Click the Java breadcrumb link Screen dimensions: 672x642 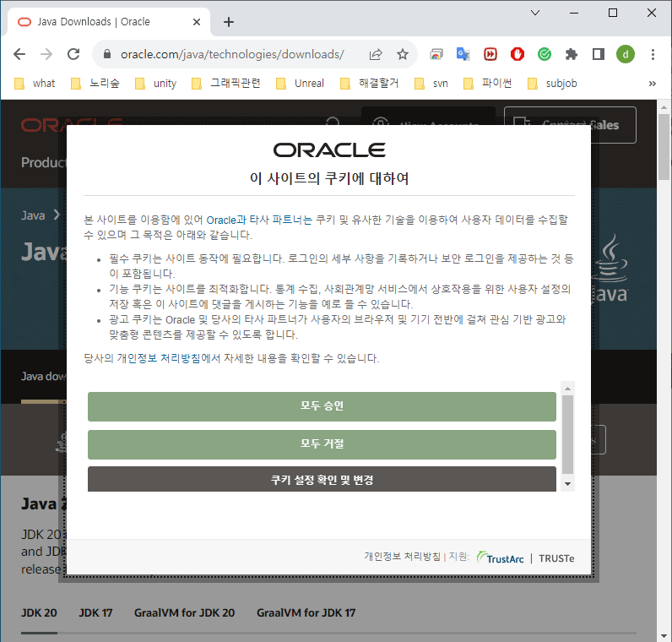33,215
